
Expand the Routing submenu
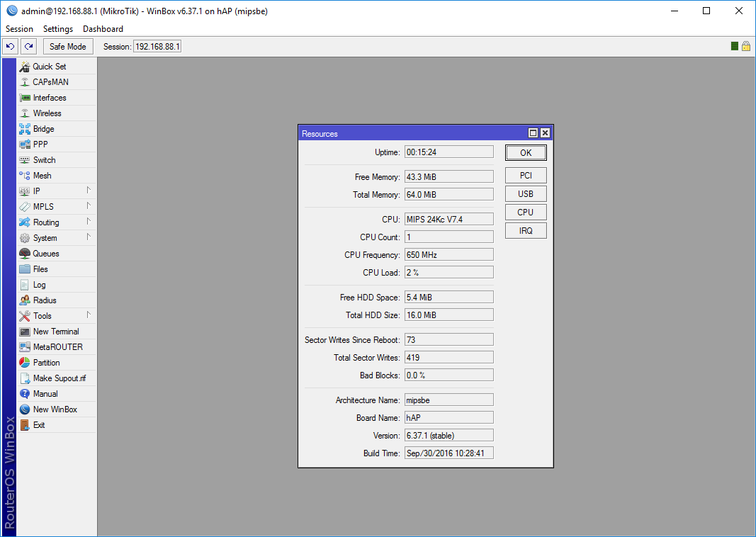(57, 222)
